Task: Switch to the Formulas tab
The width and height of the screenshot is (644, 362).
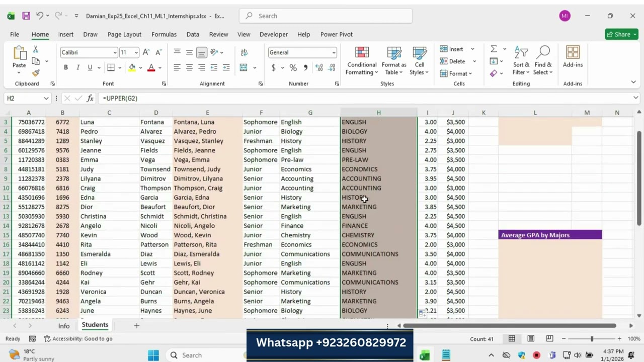Action: (164, 34)
